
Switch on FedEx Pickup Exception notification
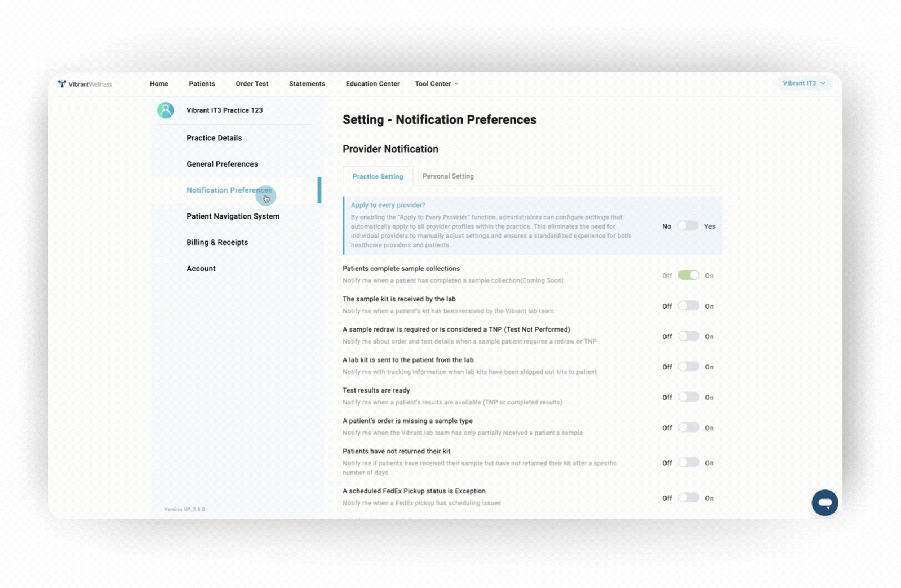688,498
